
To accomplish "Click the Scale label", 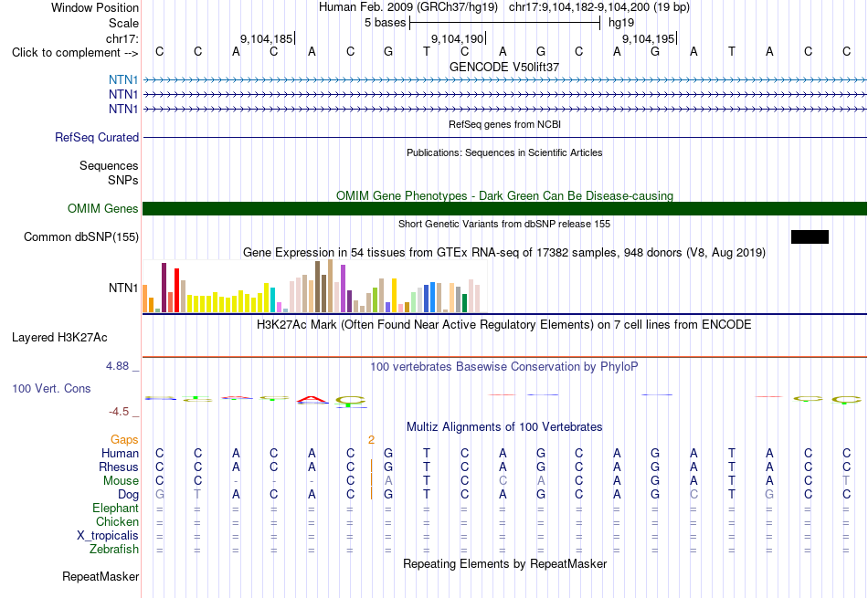I will coord(123,23).
